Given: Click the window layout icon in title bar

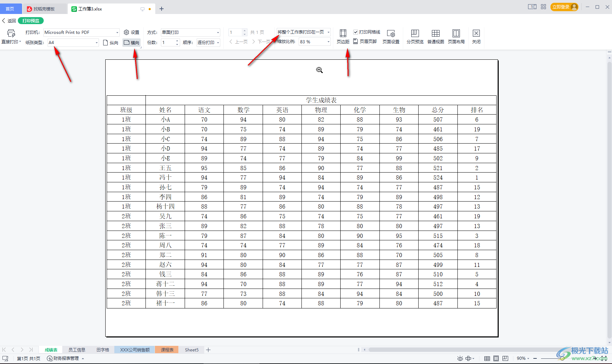Looking at the screenshot, I should coord(532,7).
